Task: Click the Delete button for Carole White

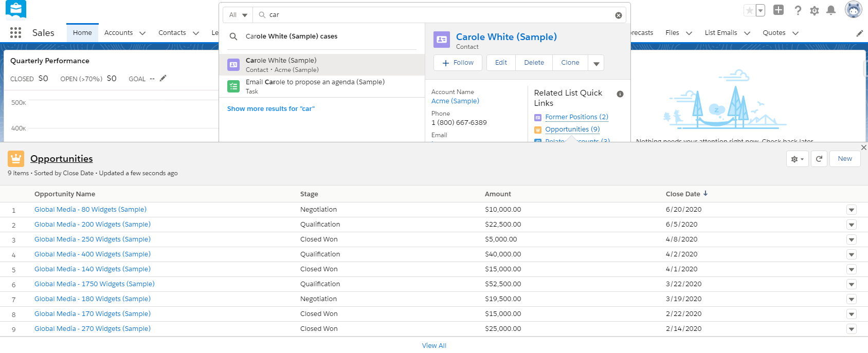Action: tap(534, 63)
